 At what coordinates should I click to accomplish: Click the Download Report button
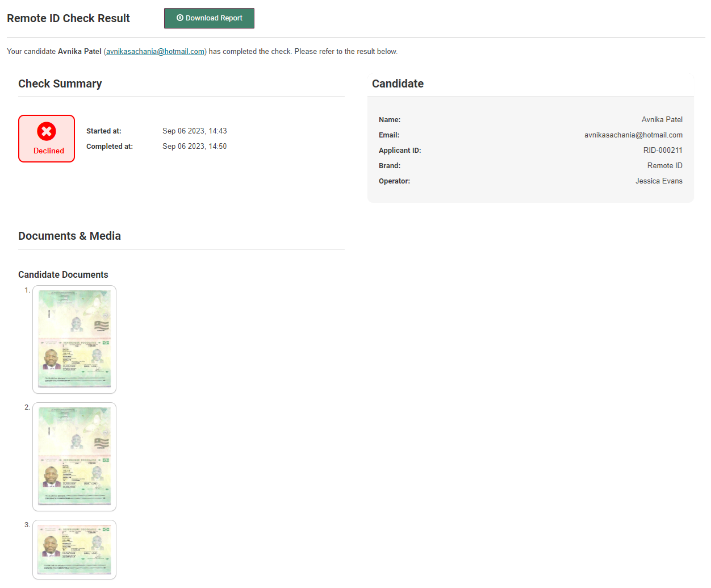click(209, 18)
